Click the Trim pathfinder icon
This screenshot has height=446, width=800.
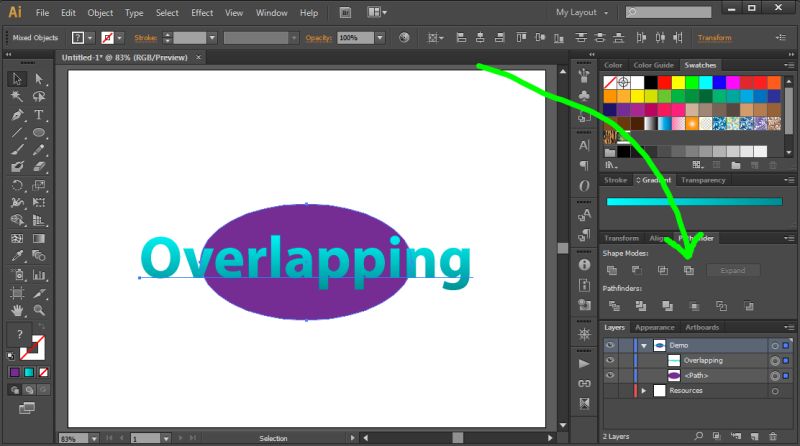click(x=641, y=306)
